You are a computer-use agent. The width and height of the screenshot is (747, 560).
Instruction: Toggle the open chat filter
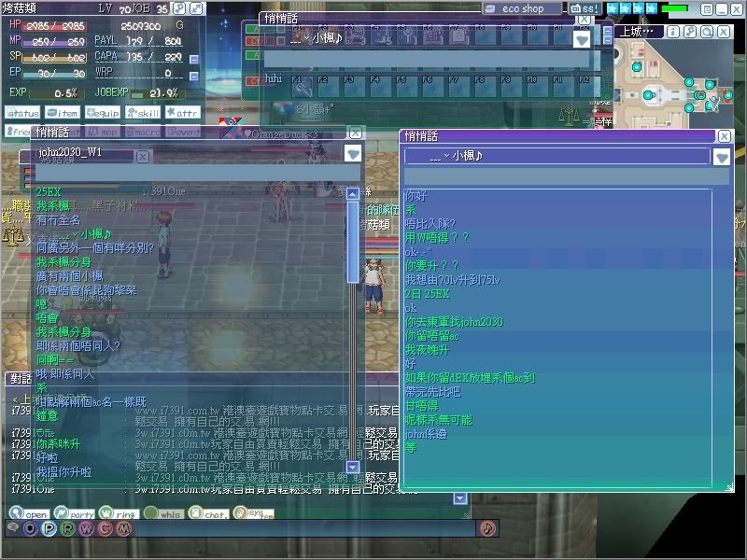pos(29,513)
